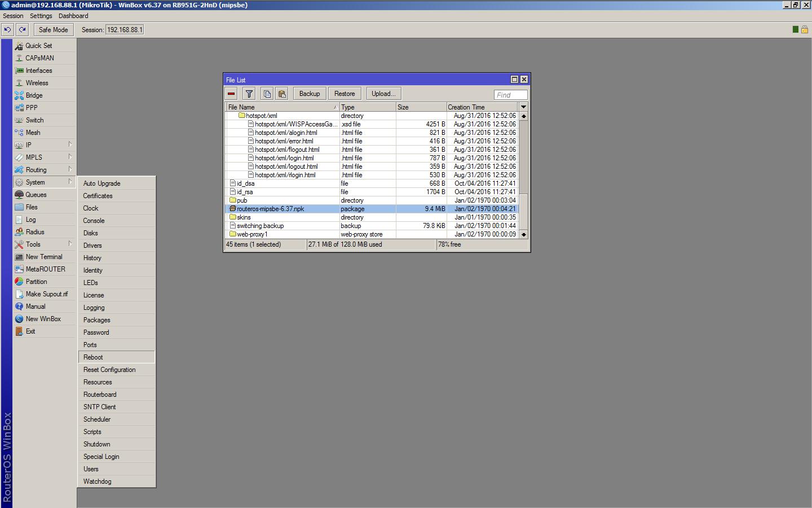This screenshot has height=508, width=812.
Task: Select the hotspot/xml folder row
Action: [x=372, y=116]
